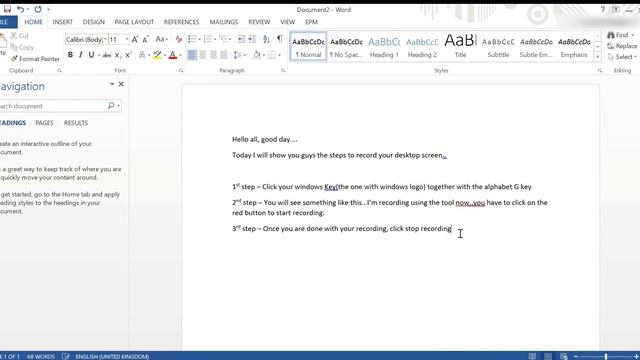
Task: Toggle Subscript formatting
Action: (x=118, y=55)
